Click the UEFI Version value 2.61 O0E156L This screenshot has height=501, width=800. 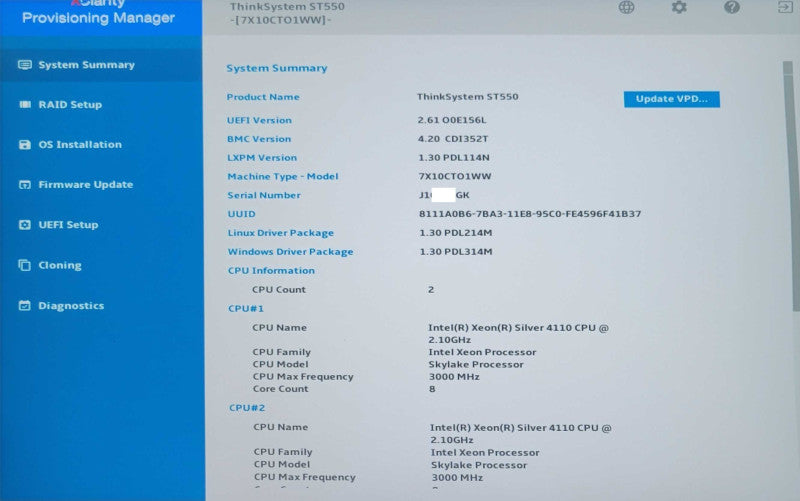[452, 120]
